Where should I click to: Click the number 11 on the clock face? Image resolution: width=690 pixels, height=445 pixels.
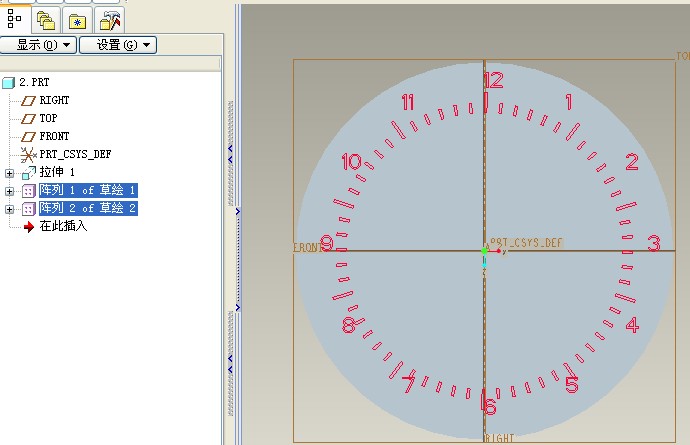tap(408, 103)
